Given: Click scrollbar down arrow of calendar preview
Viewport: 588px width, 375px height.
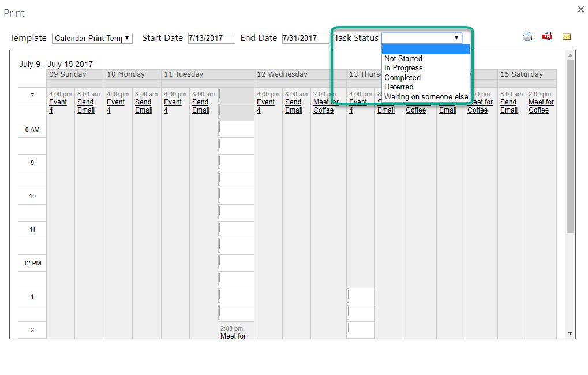Looking at the screenshot, I should click(x=570, y=333).
